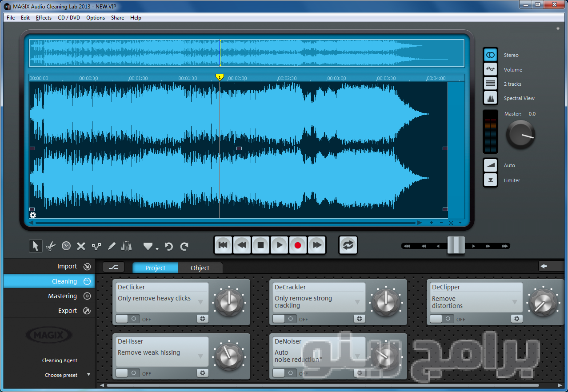The image size is (568, 392).
Task: Click the zoom out minus icon below waveform
Action: tap(441, 223)
